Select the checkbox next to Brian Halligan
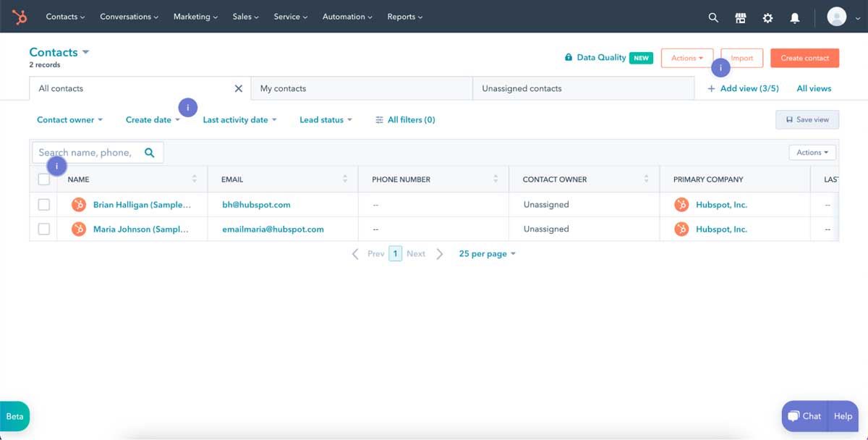868x440 pixels. click(x=43, y=204)
